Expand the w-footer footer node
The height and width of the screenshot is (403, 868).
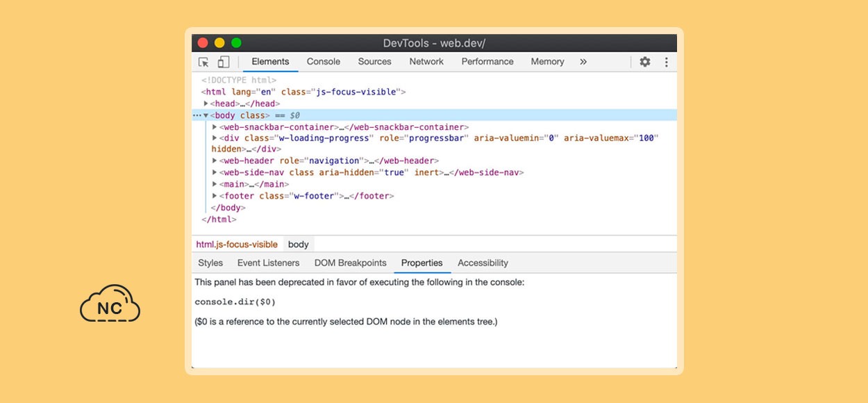215,196
